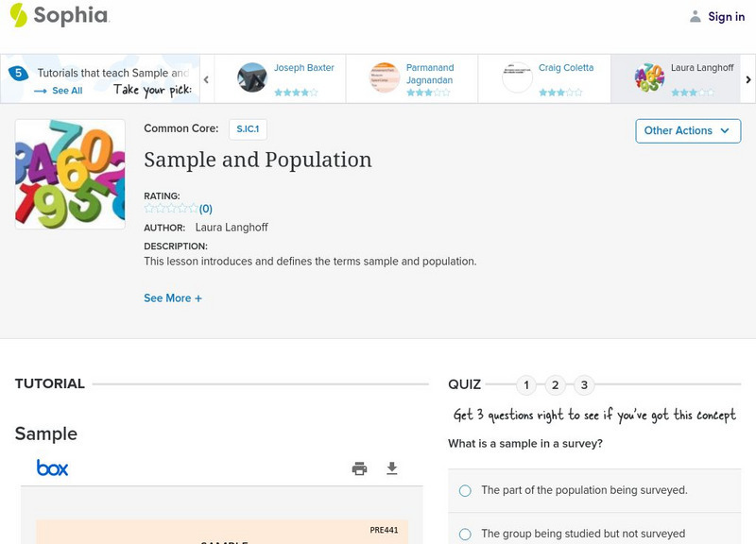Click the Box logo in the document viewer
The image size is (756, 544).
[x=54, y=467]
